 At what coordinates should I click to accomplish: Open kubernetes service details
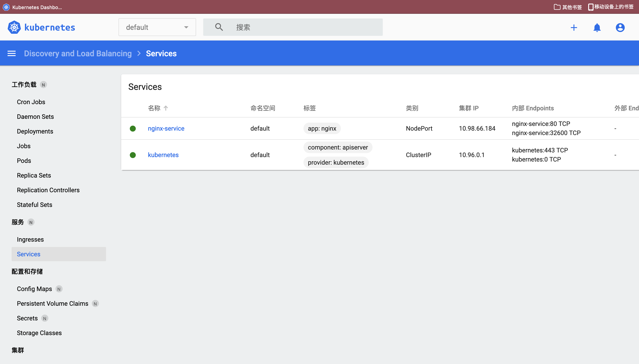pos(163,155)
